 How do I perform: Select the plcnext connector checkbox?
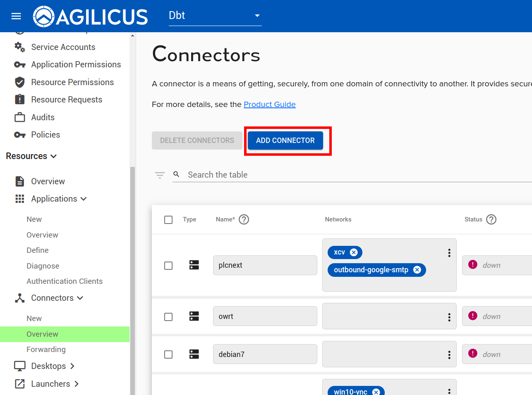(x=168, y=266)
